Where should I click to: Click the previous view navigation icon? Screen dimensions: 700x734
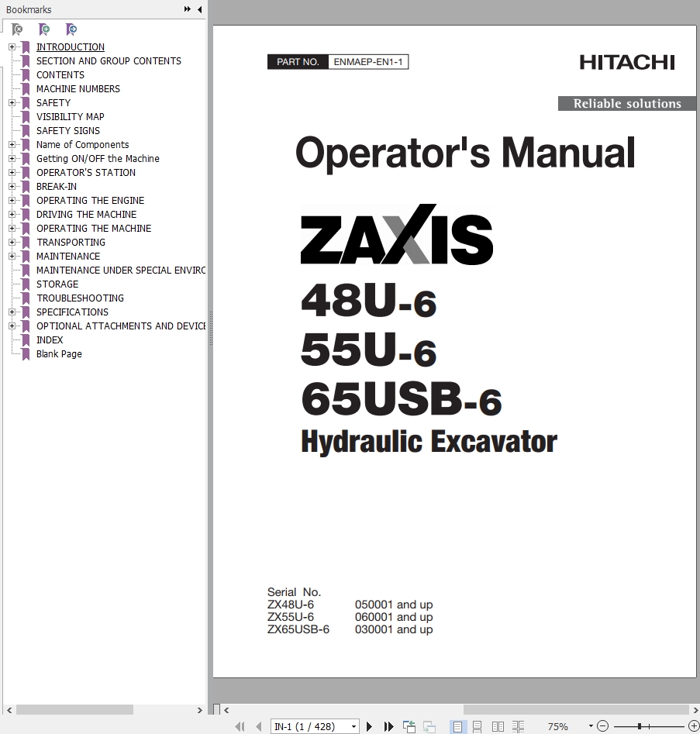(409, 726)
